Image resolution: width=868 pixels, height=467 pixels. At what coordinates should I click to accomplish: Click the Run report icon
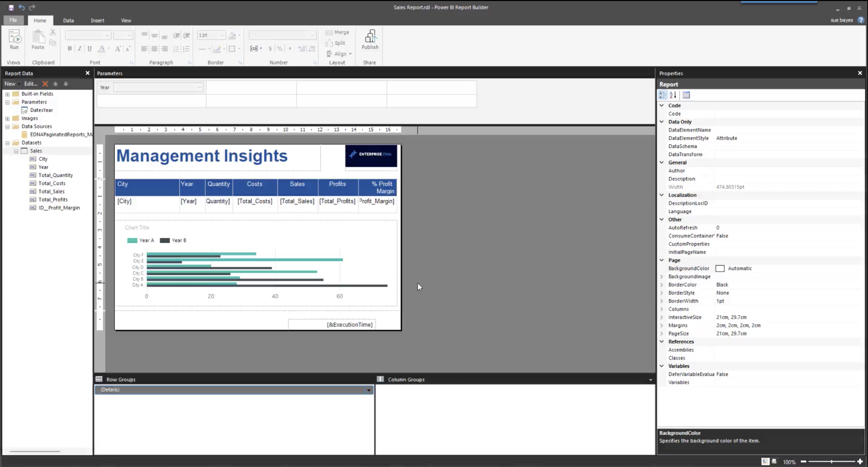(x=14, y=38)
